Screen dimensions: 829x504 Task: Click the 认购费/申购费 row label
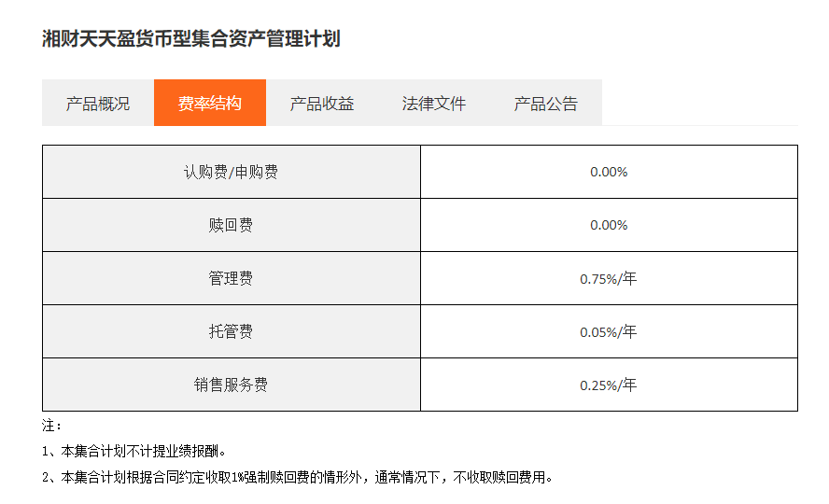pyautogui.click(x=231, y=172)
